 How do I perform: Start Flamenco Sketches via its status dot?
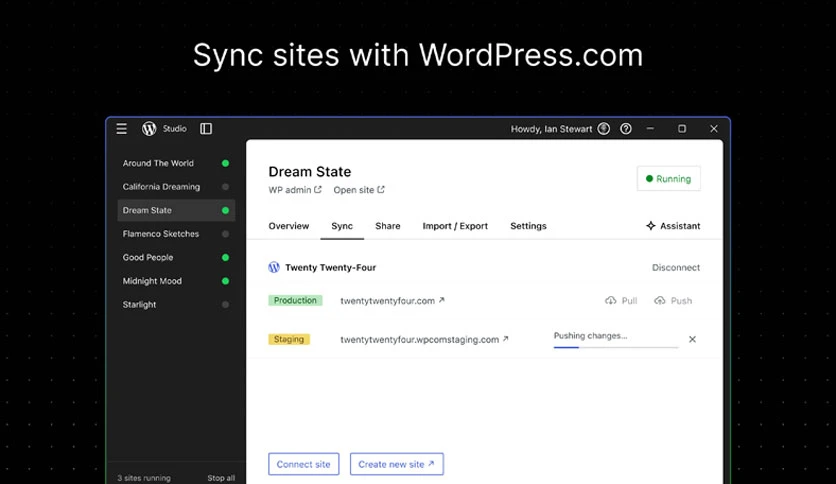click(x=226, y=233)
